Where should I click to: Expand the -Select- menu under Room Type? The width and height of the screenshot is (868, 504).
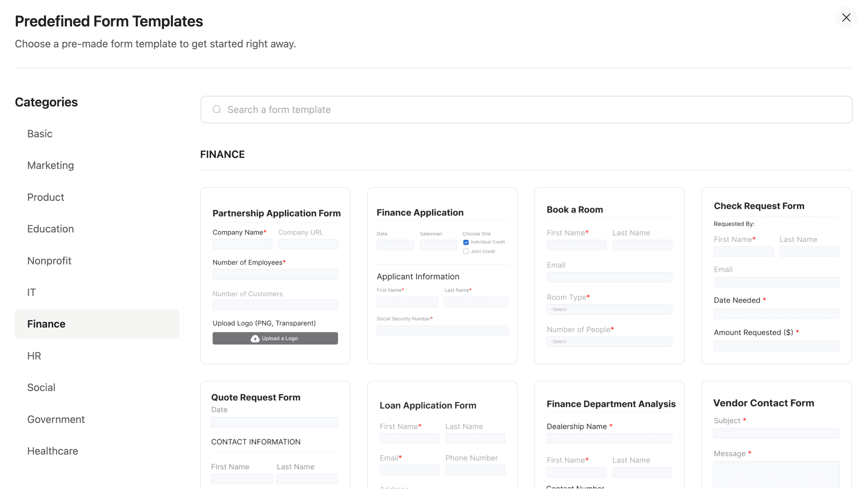click(x=609, y=309)
